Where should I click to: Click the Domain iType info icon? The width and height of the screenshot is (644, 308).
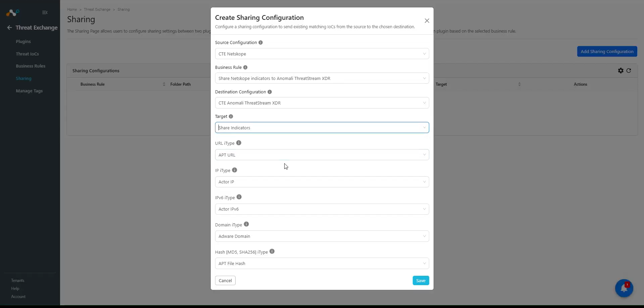coord(246,224)
